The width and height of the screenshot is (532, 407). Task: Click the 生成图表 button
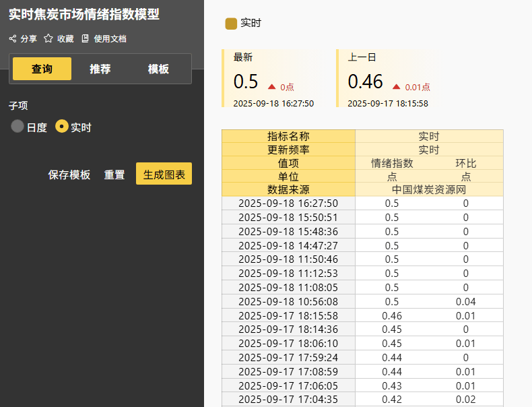[164, 174]
